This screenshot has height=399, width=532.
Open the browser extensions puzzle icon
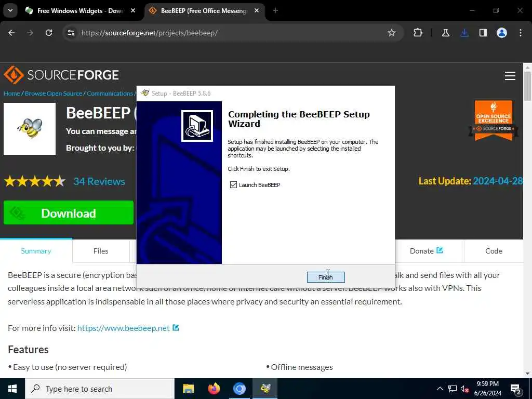(418, 33)
